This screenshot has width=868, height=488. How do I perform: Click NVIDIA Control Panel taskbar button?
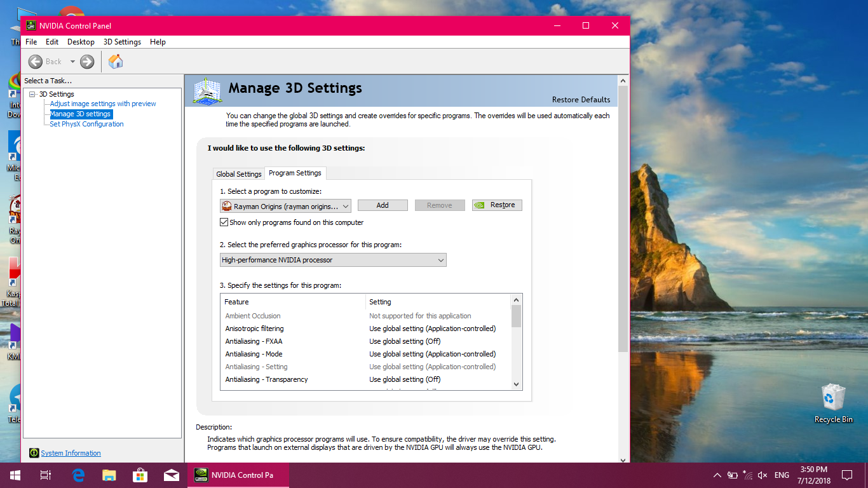coord(238,475)
